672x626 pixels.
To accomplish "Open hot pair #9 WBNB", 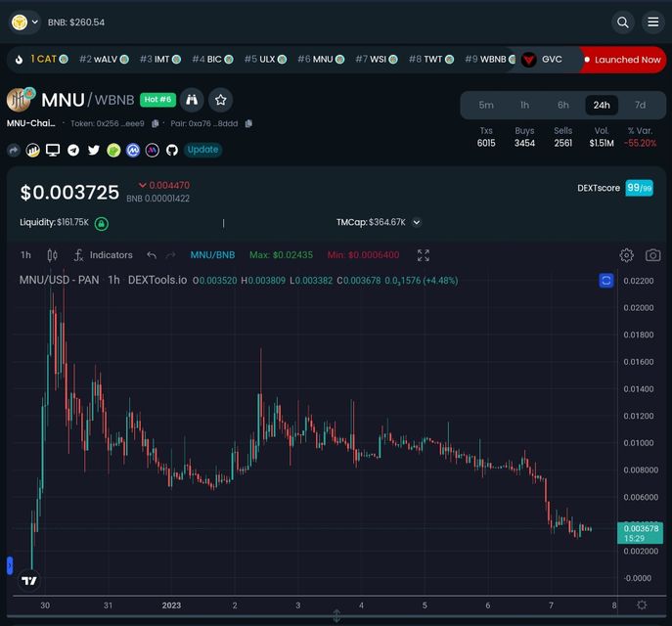I will coord(490,59).
